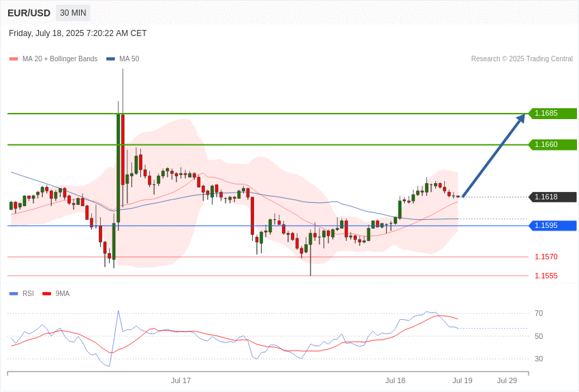Viewport: 579px width, 392px height.
Task: Click the EUR/USD symbol title
Action: [x=29, y=13]
